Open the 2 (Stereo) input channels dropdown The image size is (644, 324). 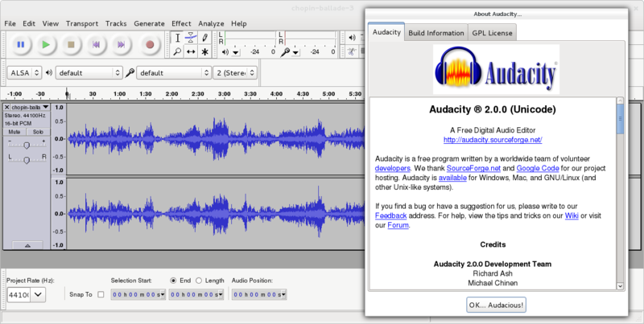(x=235, y=72)
